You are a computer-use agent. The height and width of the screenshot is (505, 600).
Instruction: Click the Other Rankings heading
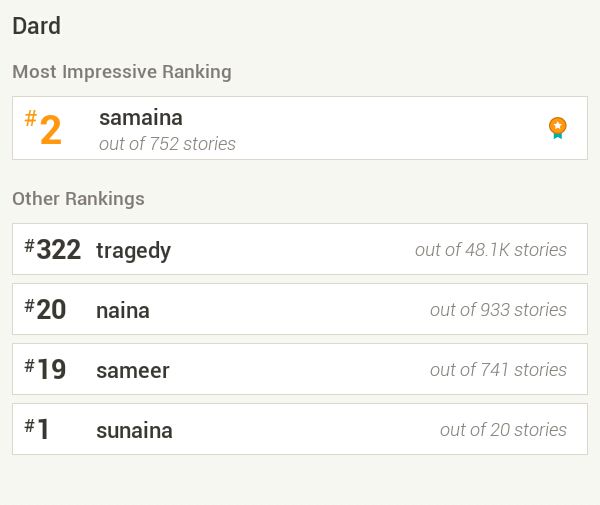(x=78, y=199)
